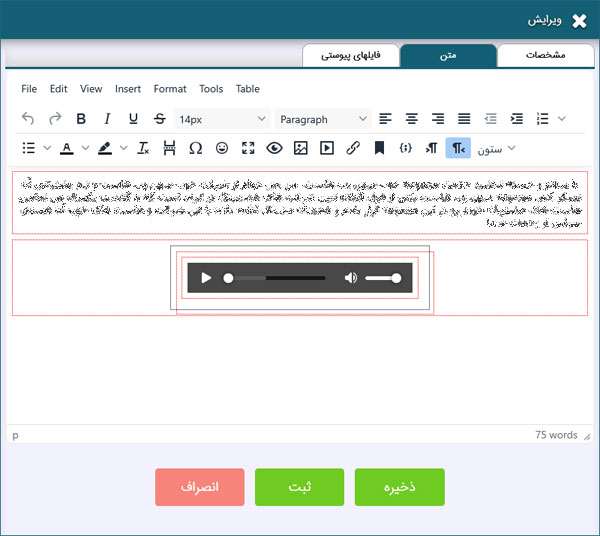
Task: Play the embedded audio
Action: (x=206, y=278)
